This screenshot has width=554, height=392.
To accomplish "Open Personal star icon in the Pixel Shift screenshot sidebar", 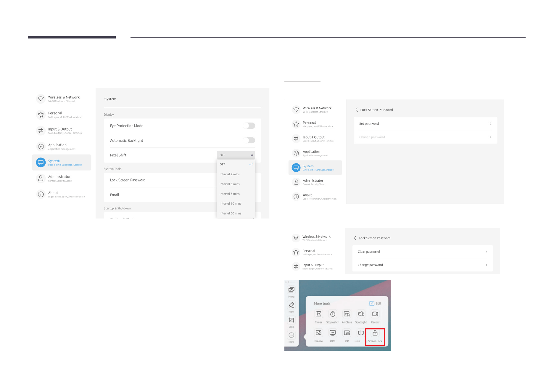I will pos(41,115).
